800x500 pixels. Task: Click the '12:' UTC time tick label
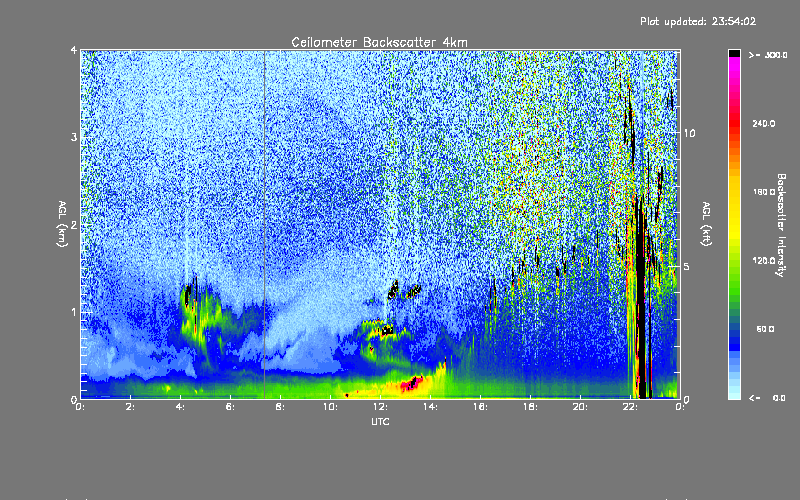click(x=380, y=407)
